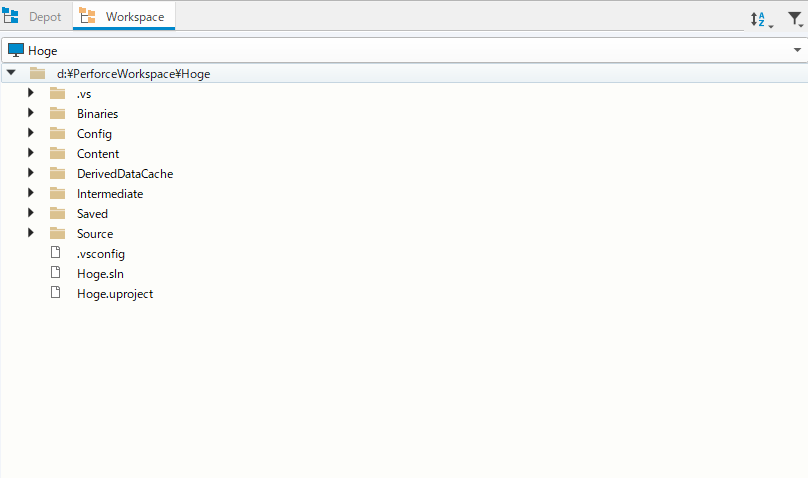Select the DerivedDataCache folder name
This screenshot has width=808, height=478.
(x=125, y=174)
